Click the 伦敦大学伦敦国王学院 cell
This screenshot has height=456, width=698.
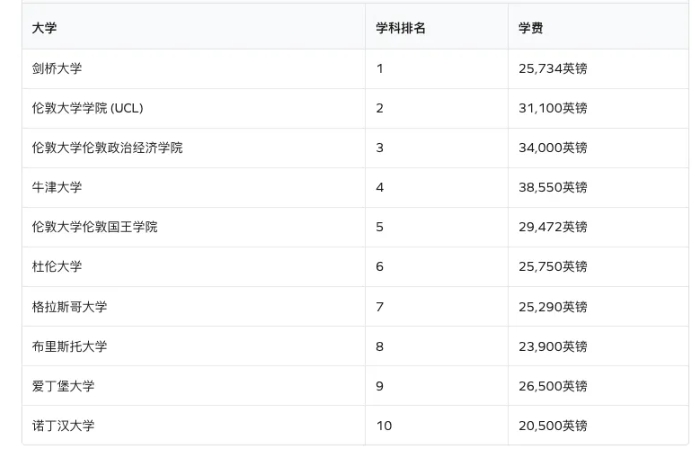95,227
